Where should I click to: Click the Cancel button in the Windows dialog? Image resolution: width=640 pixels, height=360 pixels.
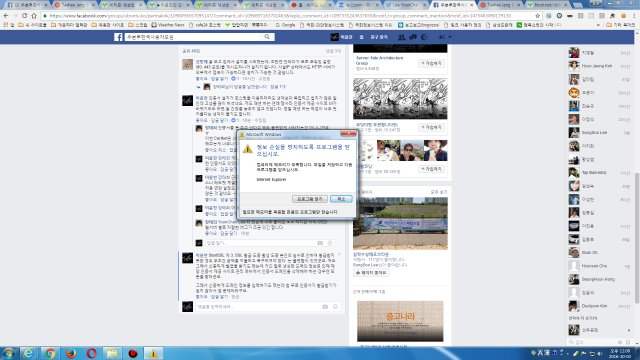341,199
